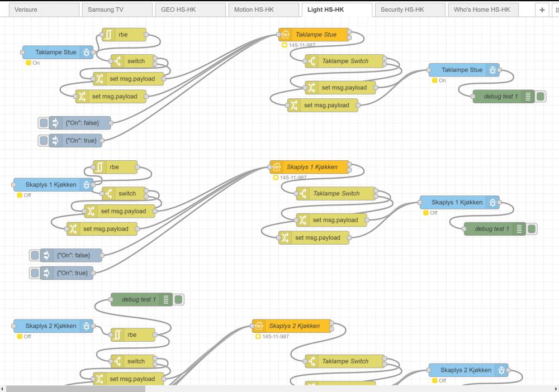Click the rbe node icon above Taklampe Stue

(x=108, y=35)
